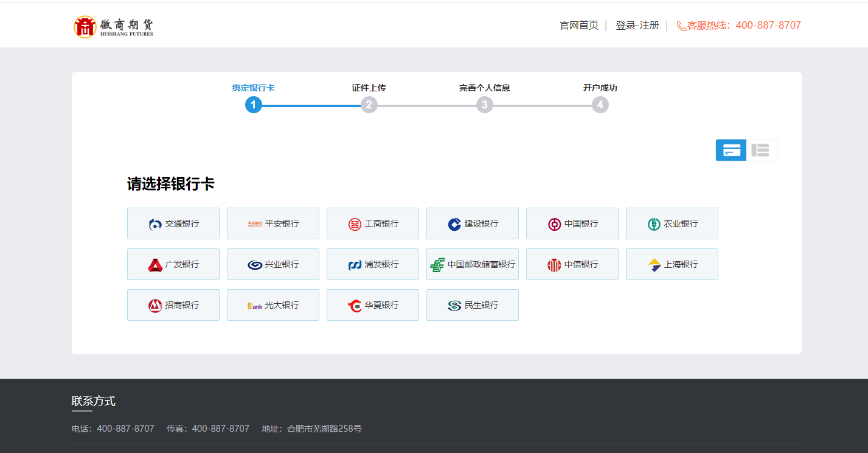Click 客服热线 400-887-8707 text
Viewport: 868px width, 453px height.
coord(744,26)
